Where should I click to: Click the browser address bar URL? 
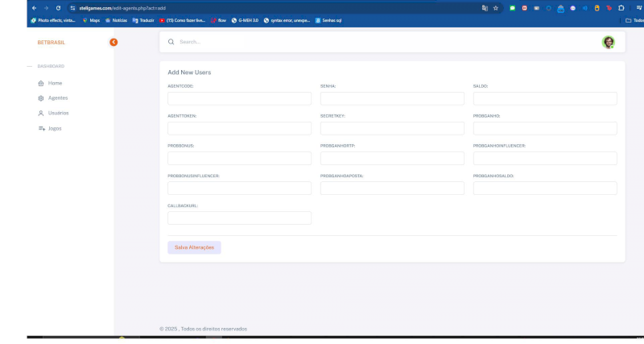point(122,8)
